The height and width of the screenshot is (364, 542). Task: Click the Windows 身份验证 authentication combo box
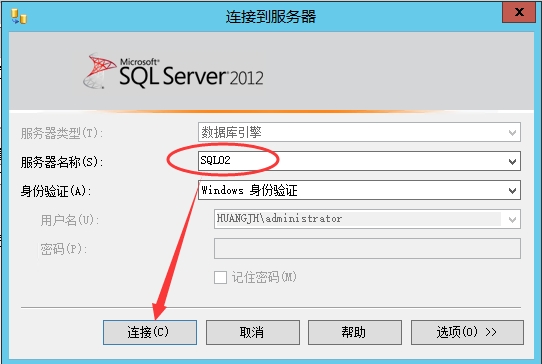click(x=359, y=190)
